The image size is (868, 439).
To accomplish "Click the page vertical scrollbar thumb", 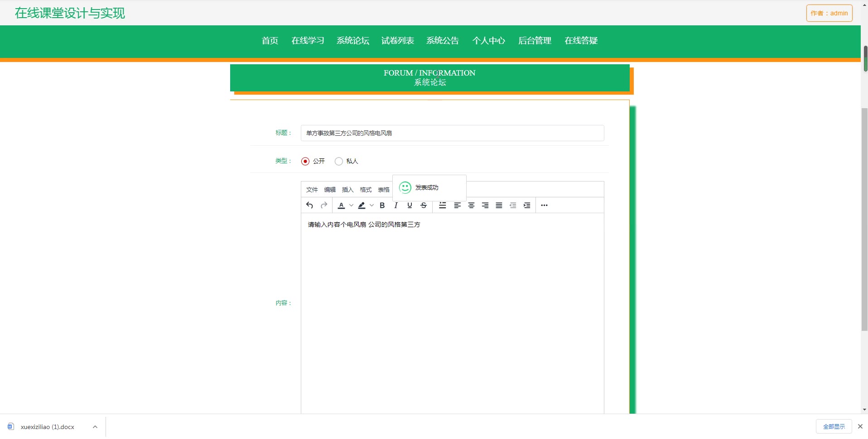I will pyautogui.click(x=864, y=219).
